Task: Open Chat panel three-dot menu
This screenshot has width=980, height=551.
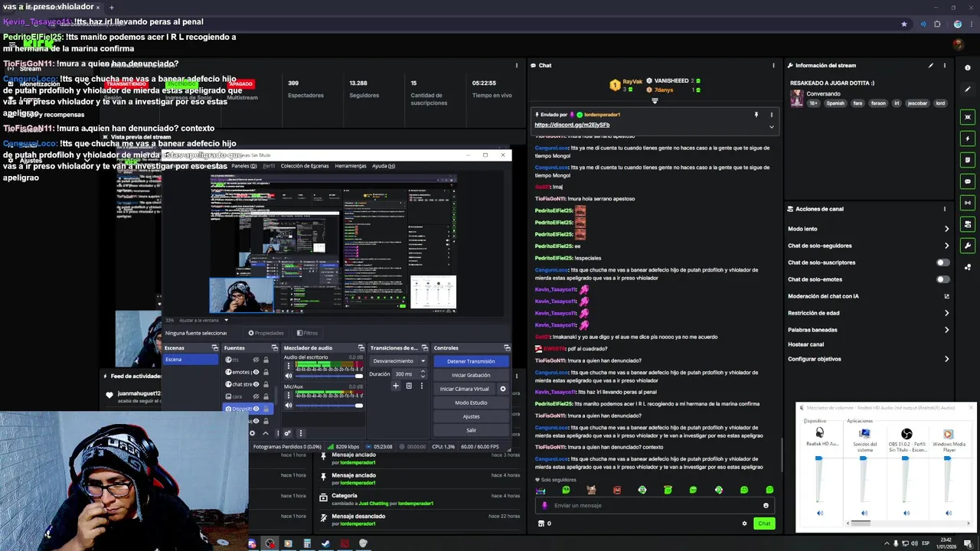Action: (x=773, y=66)
